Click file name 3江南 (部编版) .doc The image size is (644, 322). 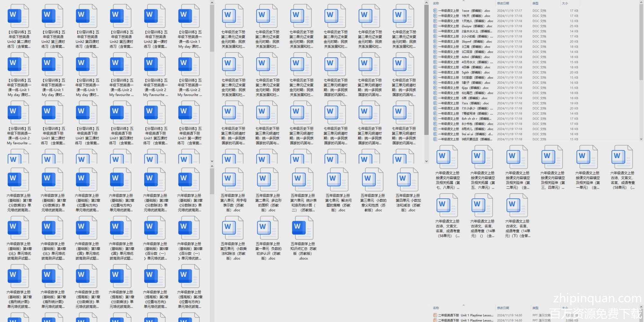[464, 47]
